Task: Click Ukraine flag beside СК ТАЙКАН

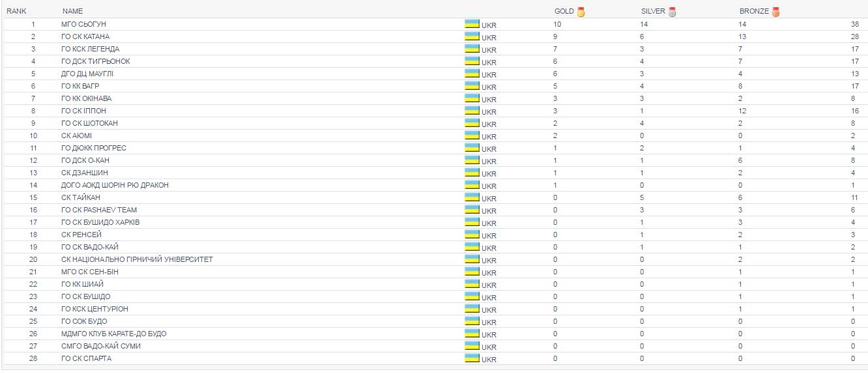Action: pos(472,197)
